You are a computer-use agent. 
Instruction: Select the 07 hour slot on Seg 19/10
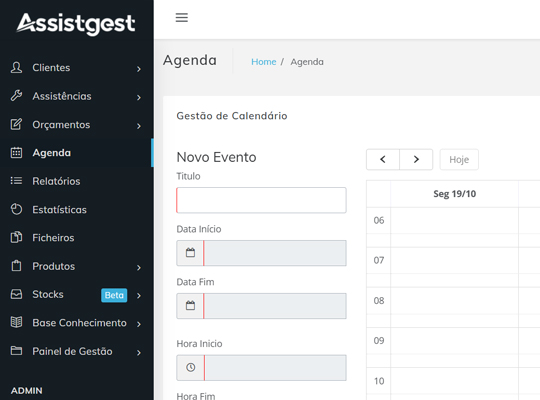point(455,260)
